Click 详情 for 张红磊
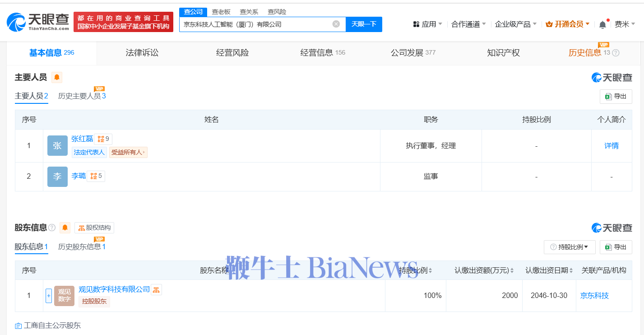The height and width of the screenshot is (335, 644). 612,146
